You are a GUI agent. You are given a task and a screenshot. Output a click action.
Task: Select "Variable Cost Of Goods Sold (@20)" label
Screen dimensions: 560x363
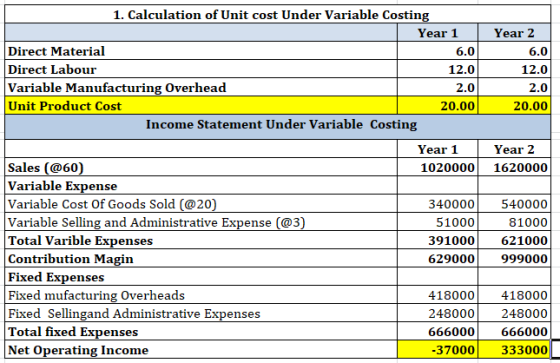point(201,204)
